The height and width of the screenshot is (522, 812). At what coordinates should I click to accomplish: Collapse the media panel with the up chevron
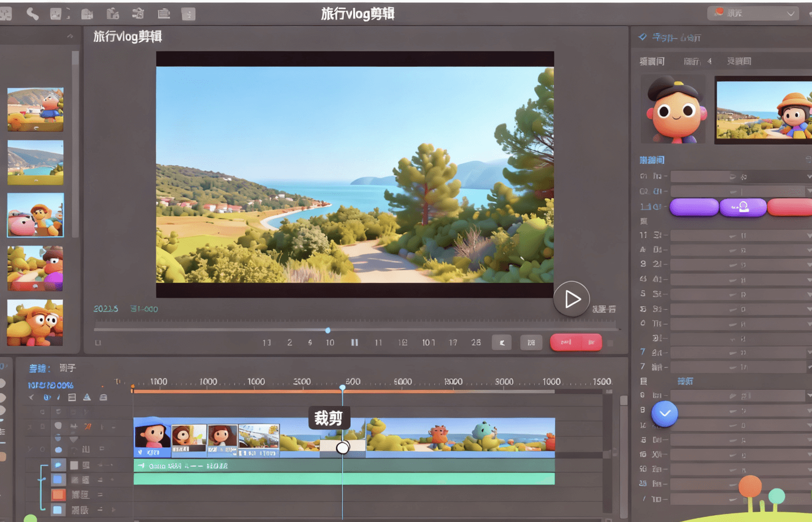click(x=70, y=37)
